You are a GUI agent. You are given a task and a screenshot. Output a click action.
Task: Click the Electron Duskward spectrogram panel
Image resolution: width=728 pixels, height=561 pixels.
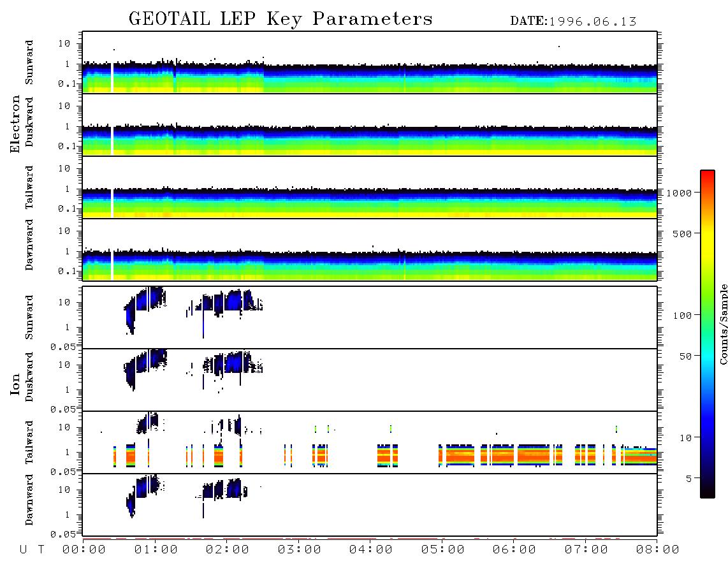pyautogui.click(x=370, y=125)
